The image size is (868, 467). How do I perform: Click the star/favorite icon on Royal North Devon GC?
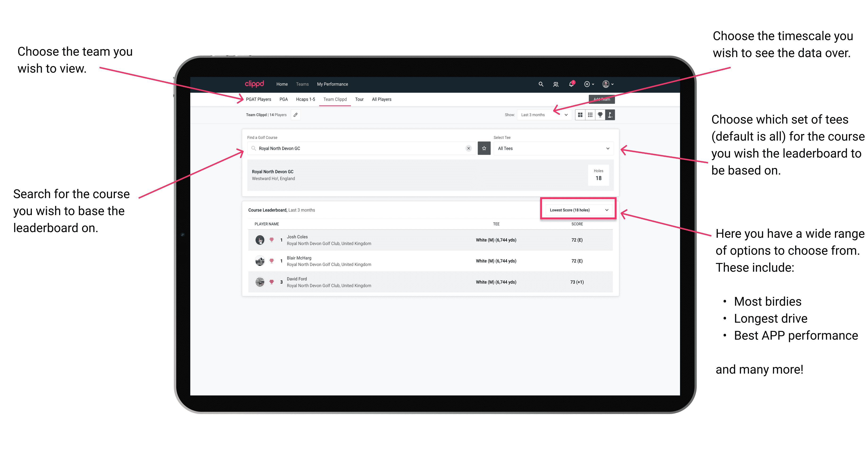click(x=484, y=148)
